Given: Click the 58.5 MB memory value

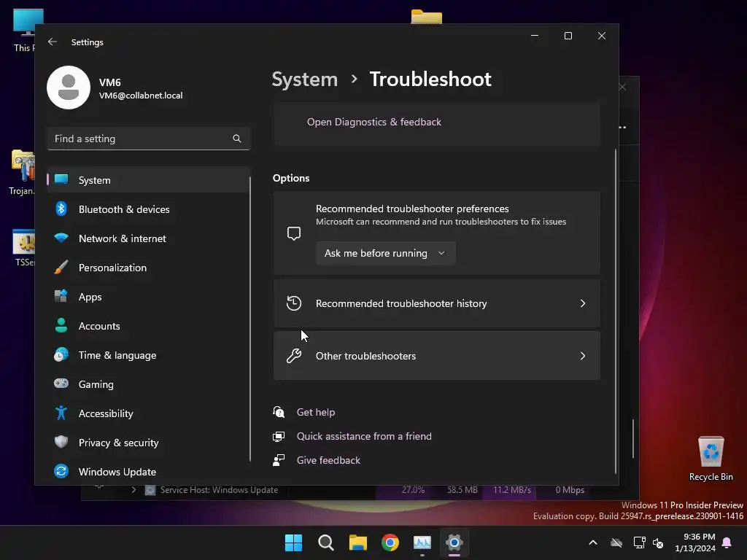Looking at the screenshot, I should click(462, 490).
